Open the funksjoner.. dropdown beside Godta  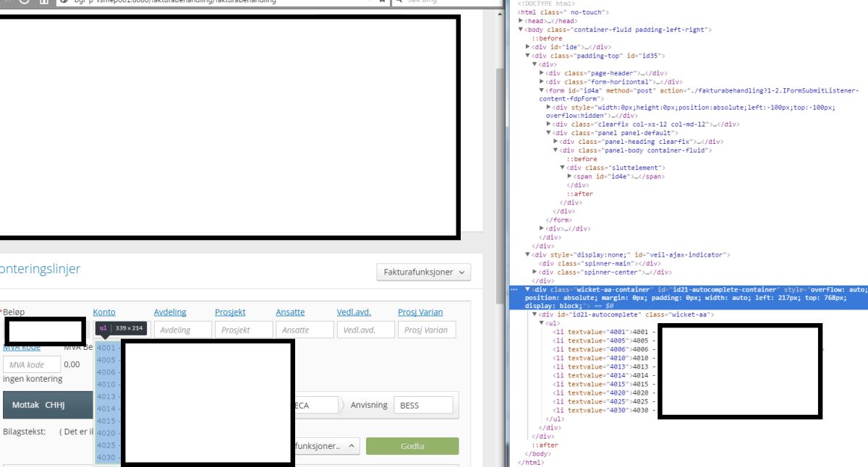[x=325, y=446]
